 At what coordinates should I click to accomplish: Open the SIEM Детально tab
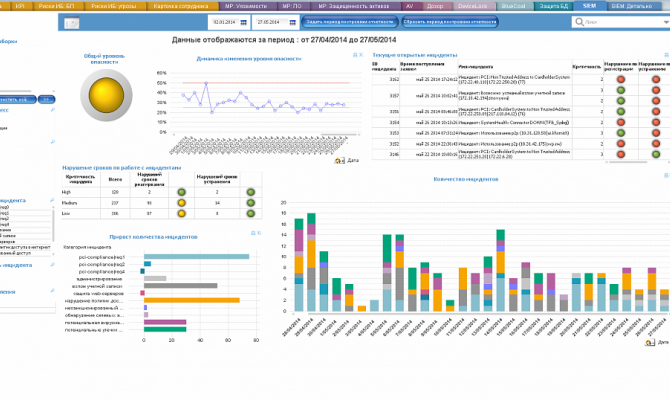click(632, 6)
